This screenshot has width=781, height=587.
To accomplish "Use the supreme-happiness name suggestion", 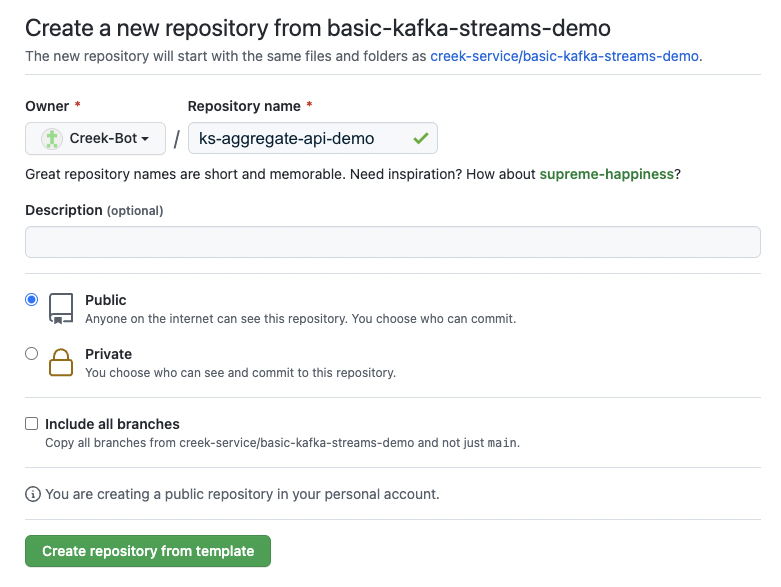I will tap(607, 174).
